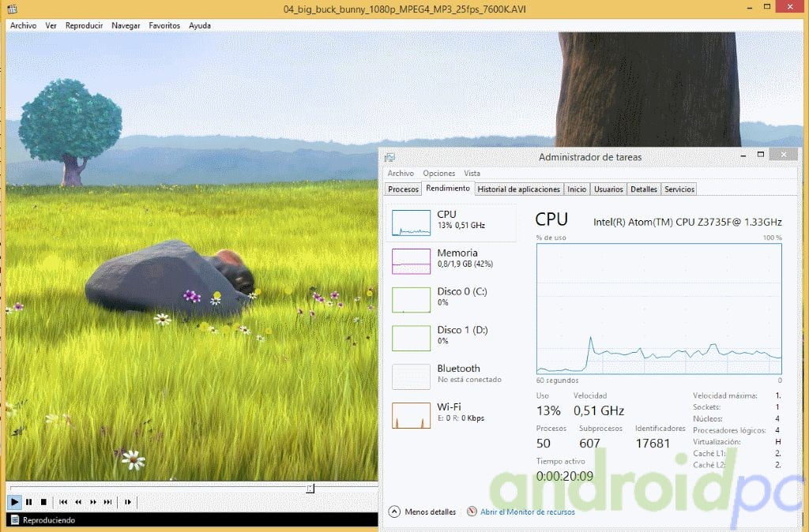Select Disco 0 (C:) performance item
809x532 pixels.
click(452, 299)
